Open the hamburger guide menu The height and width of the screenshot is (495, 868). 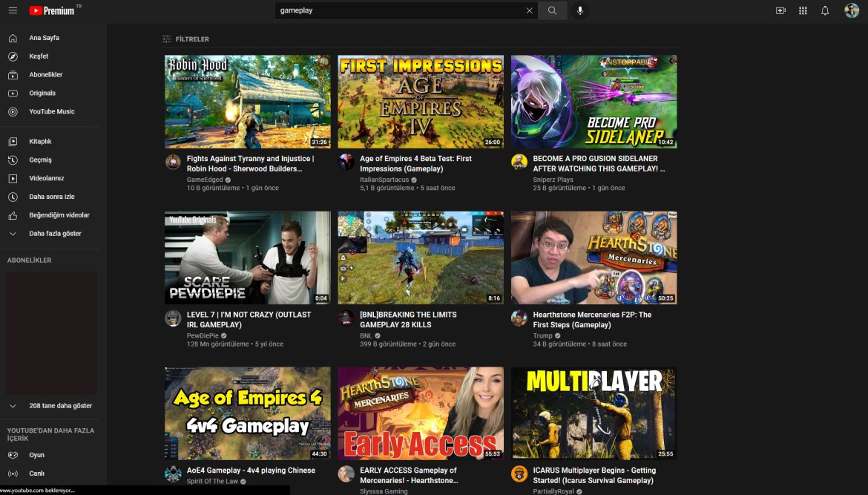click(13, 10)
